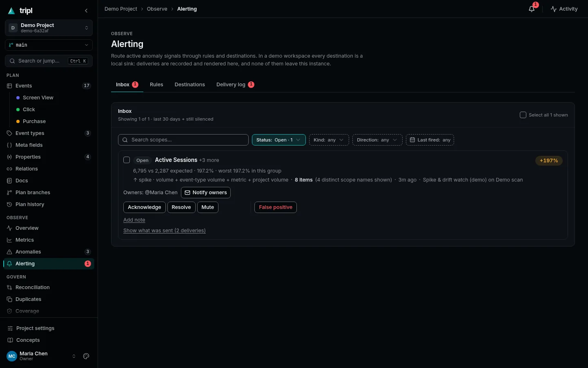This screenshot has height=368, width=588.
Task: Open the Last fired: any filter
Action: coord(430,140)
